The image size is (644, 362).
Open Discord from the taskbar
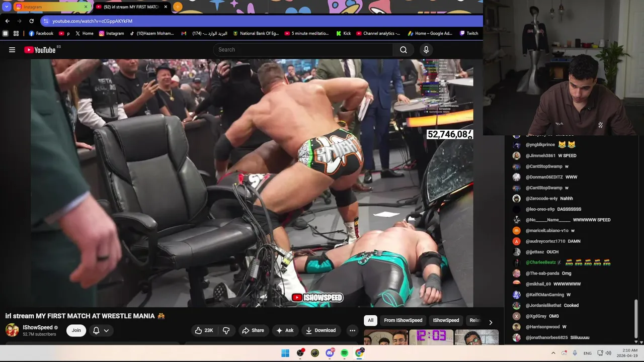click(x=330, y=353)
